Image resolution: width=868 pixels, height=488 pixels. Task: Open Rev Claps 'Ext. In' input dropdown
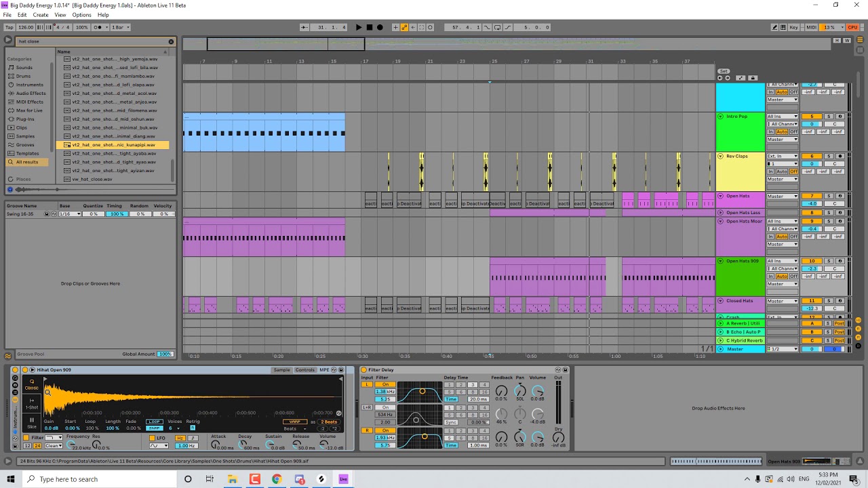click(x=783, y=157)
